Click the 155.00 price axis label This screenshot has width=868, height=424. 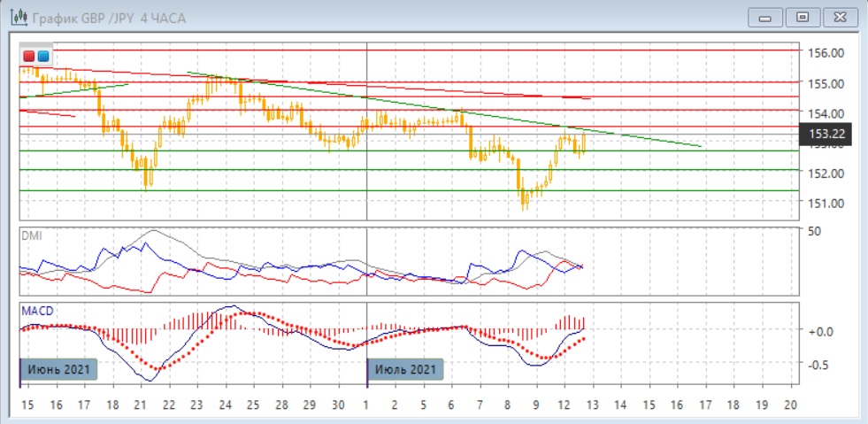click(x=825, y=84)
